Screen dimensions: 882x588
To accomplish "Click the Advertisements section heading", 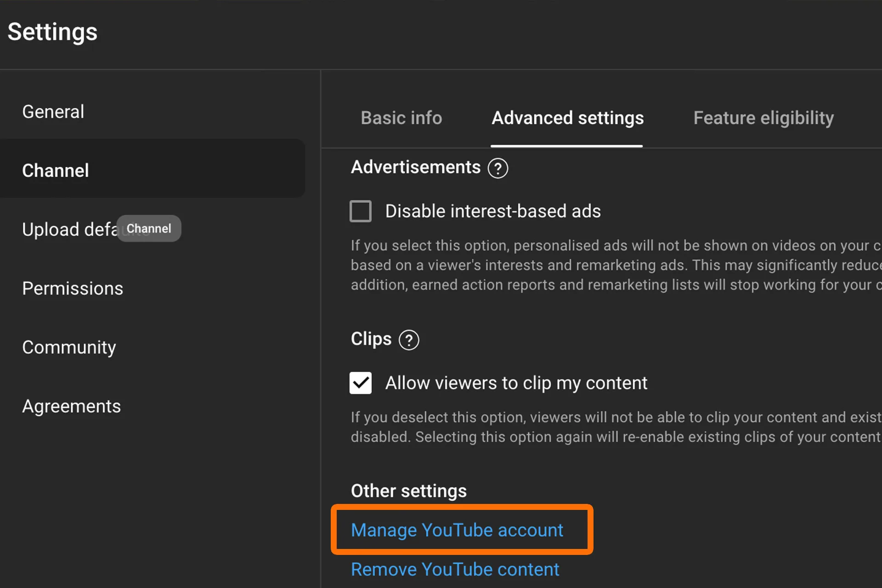I will click(416, 167).
